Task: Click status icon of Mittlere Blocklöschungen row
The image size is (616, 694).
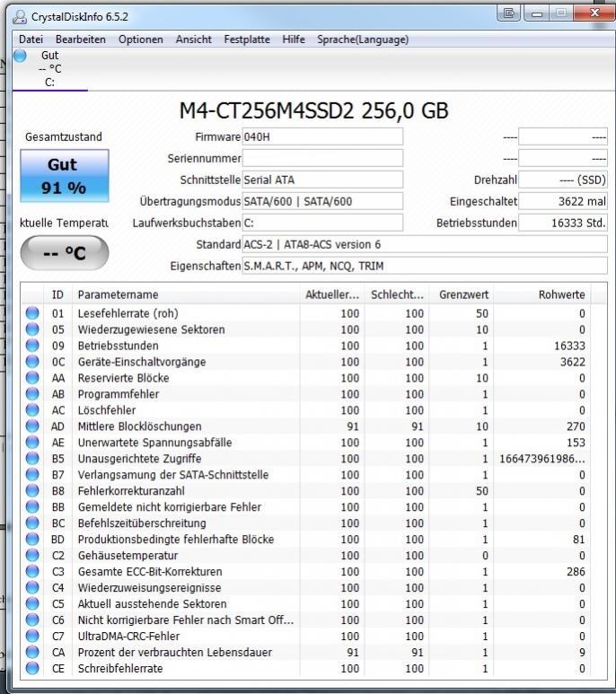Action: point(32,426)
